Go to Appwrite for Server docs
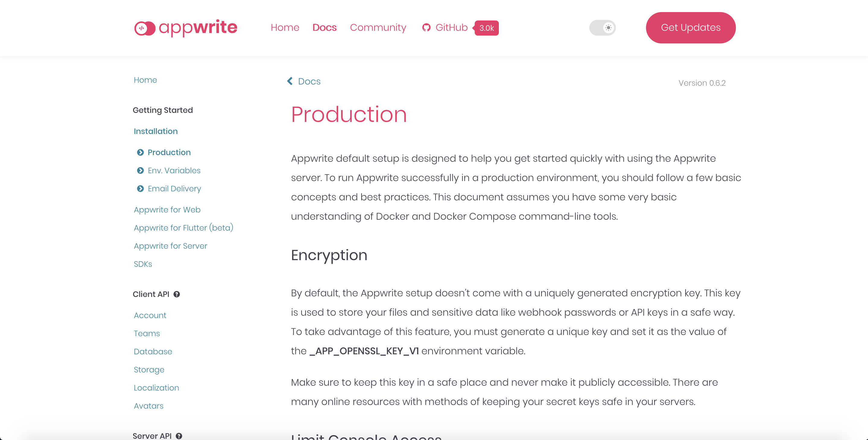Viewport: 868px width, 440px height. click(x=170, y=246)
